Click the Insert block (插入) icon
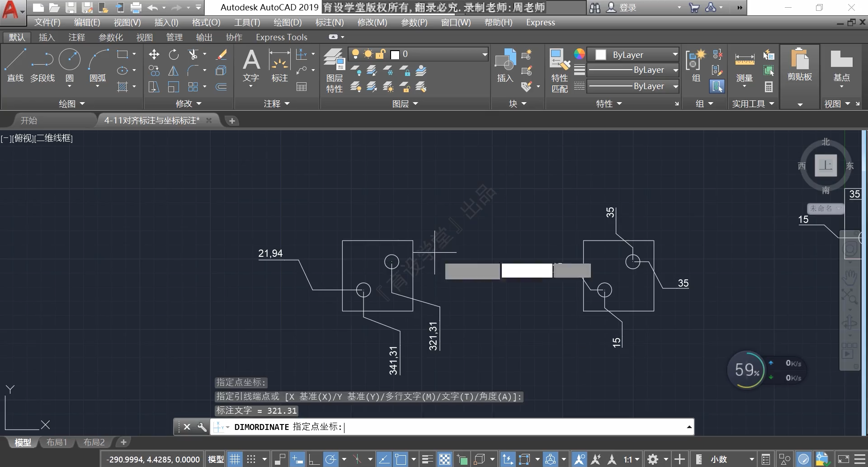Image resolution: width=868 pixels, height=467 pixels. click(x=505, y=66)
